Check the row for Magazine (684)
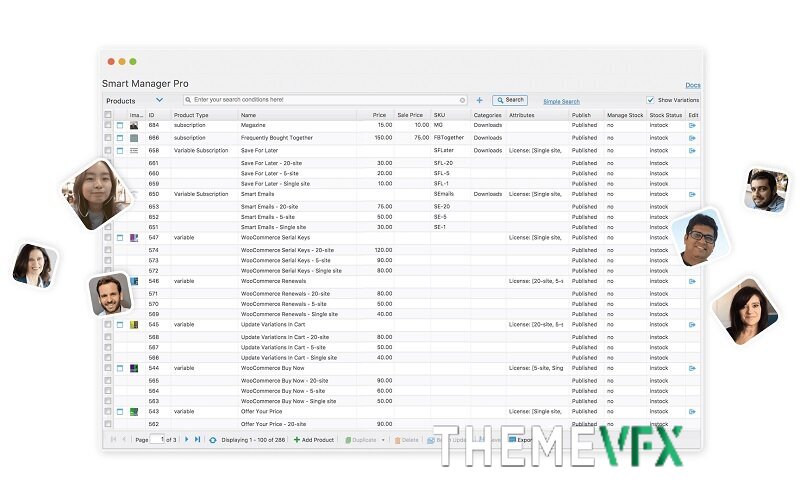 click(108, 125)
